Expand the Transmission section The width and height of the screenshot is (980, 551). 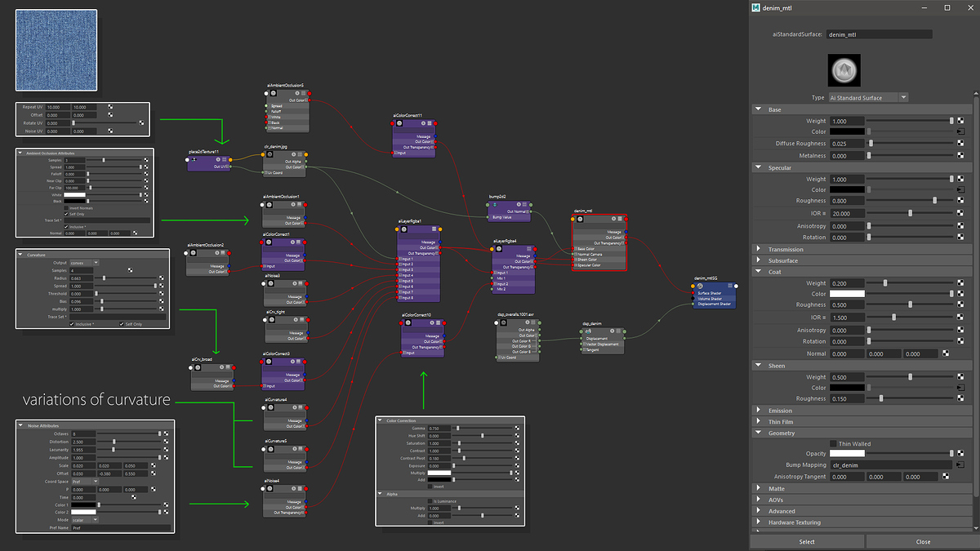(759, 249)
